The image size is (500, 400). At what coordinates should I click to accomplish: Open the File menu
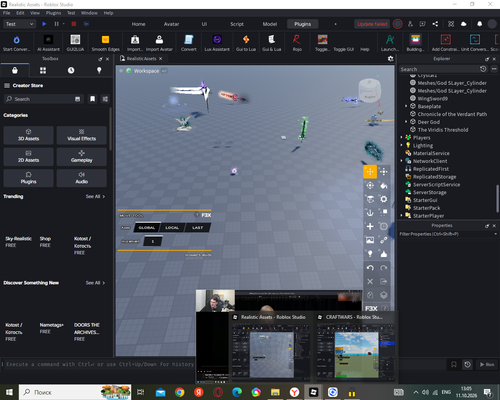[x=6, y=13]
